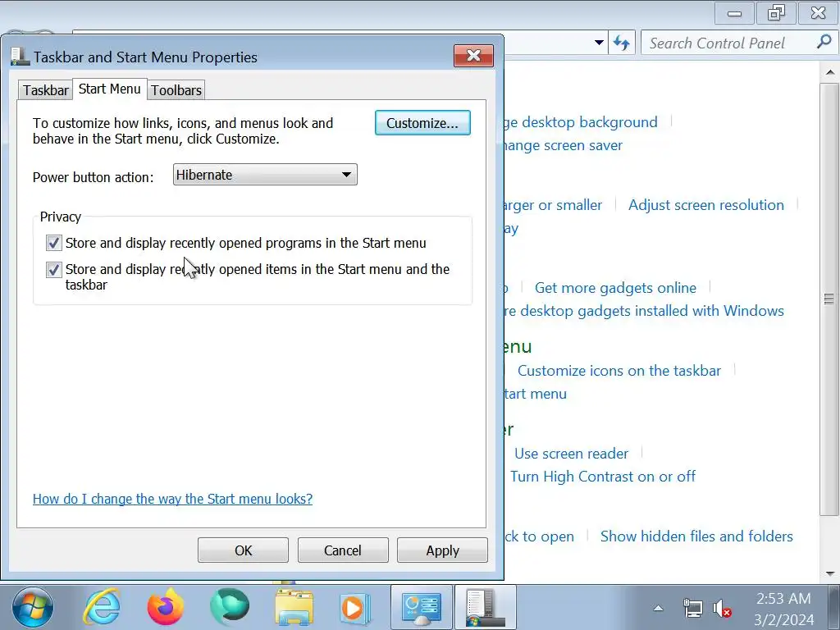This screenshot has width=840, height=630.
Task: Launch Firefox from the taskbar
Action: (x=166, y=607)
